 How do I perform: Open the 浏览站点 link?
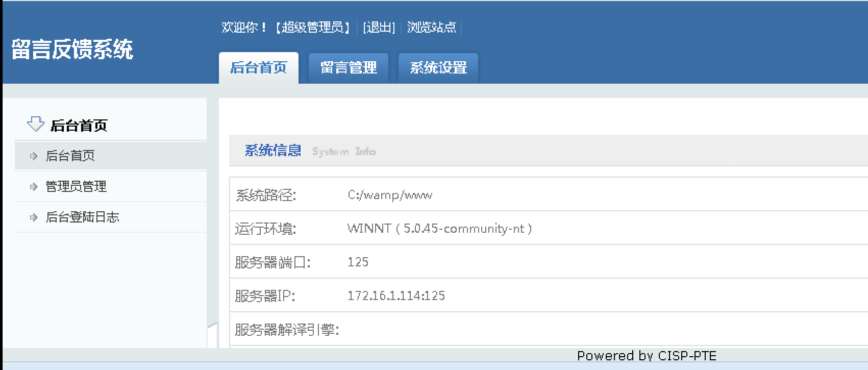click(x=431, y=28)
